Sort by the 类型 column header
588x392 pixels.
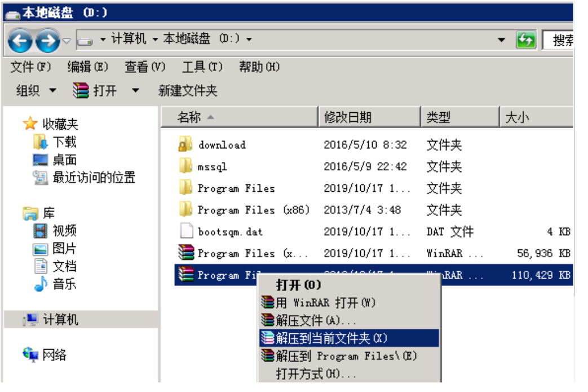[x=461, y=117]
